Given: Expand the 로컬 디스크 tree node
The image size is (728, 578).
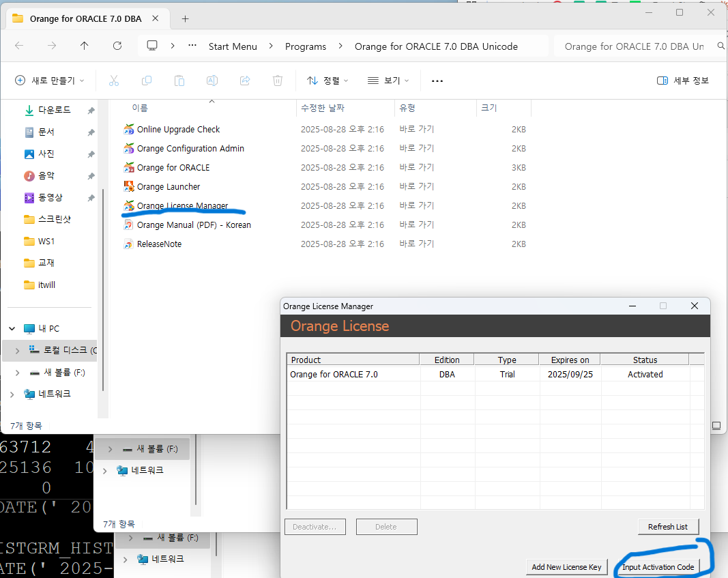Looking at the screenshot, I should pyautogui.click(x=17, y=351).
